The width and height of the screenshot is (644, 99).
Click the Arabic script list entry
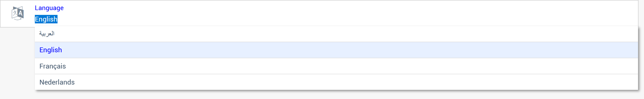[x=336, y=34]
